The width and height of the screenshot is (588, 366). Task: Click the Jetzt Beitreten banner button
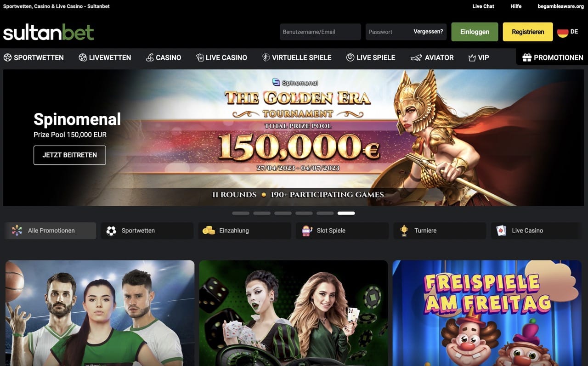[x=70, y=155]
